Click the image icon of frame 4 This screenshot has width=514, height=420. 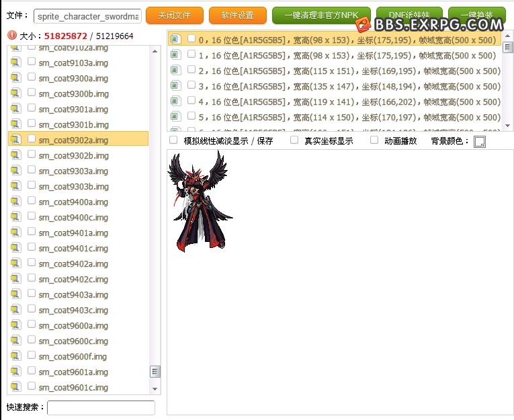pyautogui.click(x=176, y=101)
